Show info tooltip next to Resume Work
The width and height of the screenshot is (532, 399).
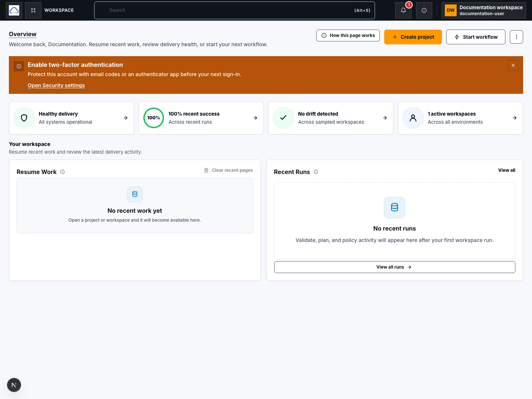(62, 172)
